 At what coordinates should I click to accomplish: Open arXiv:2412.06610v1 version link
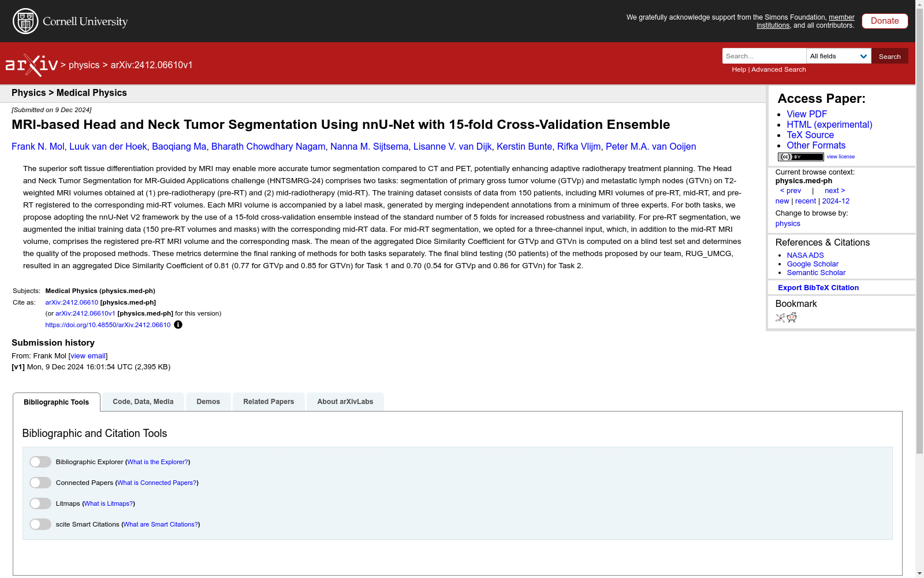point(85,313)
